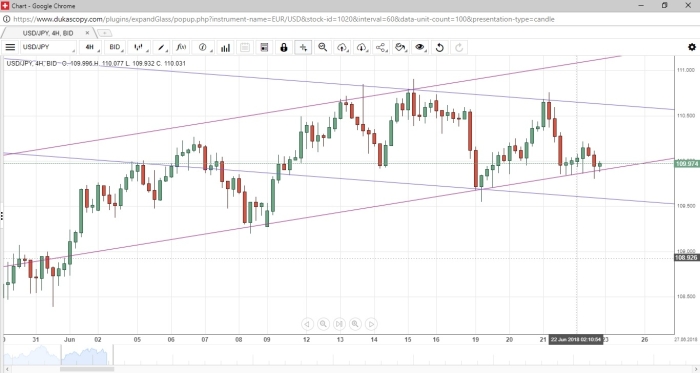Viewport: 700px width, 373px height.
Task: Select the USD/JPY, 4H, BID tab
Action: pos(48,33)
